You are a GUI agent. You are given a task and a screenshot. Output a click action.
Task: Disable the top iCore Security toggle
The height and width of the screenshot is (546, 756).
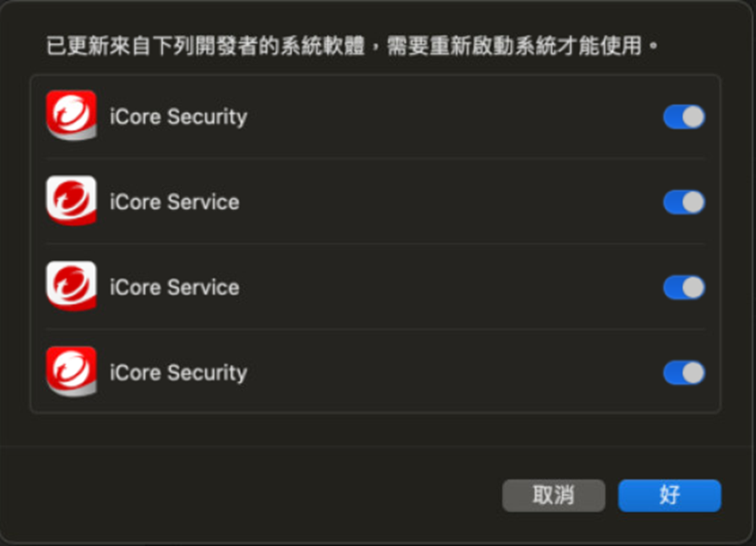[684, 117]
